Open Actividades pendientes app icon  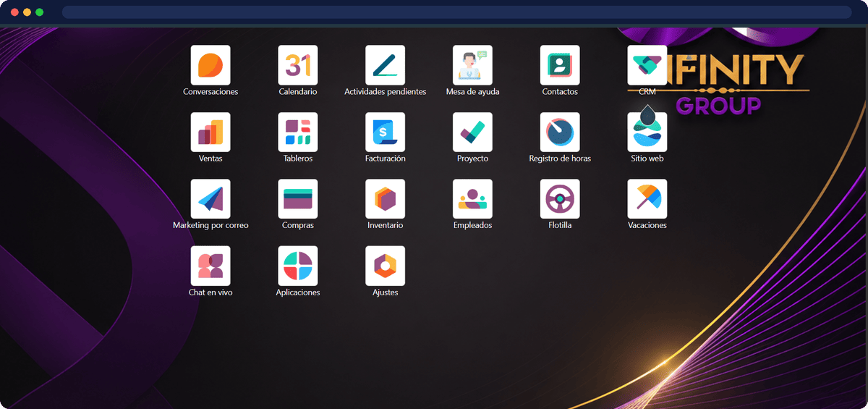386,65
